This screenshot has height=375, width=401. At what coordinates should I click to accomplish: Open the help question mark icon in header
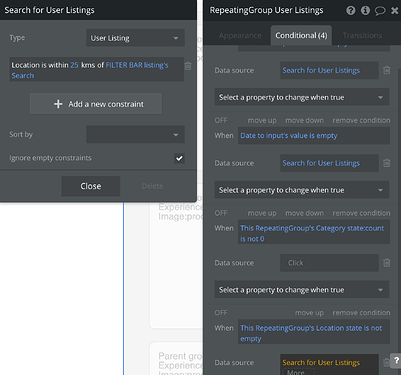click(x=351, y=10)
